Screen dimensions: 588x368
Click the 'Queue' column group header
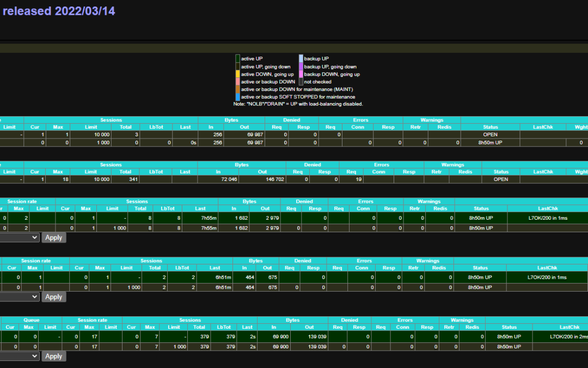click(x=32, y=321)
